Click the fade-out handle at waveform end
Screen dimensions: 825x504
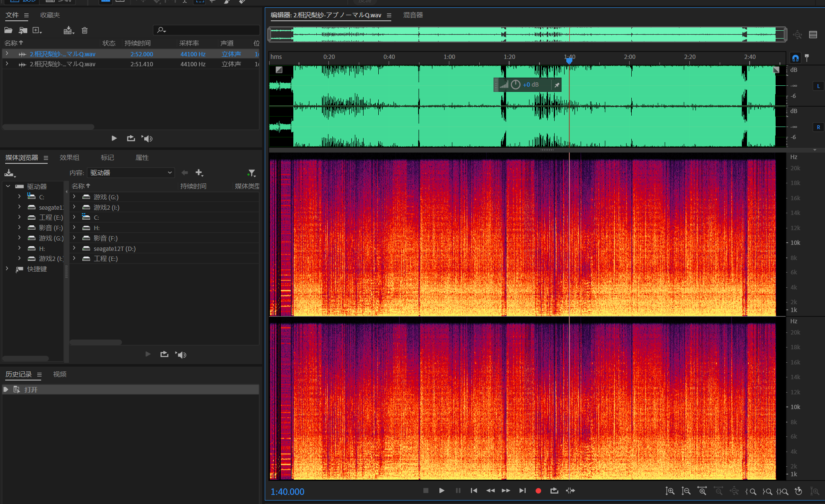(776, 70)
